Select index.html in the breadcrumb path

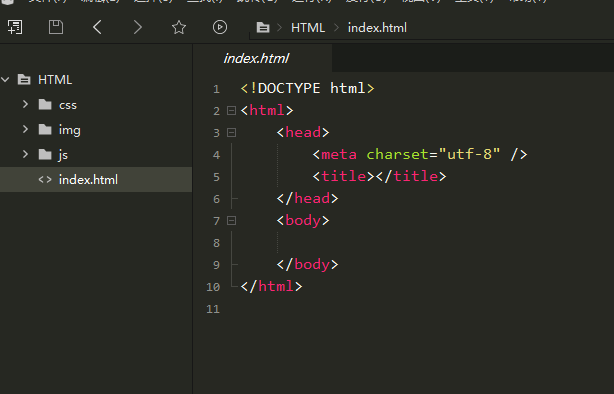(x=377, y=28)
